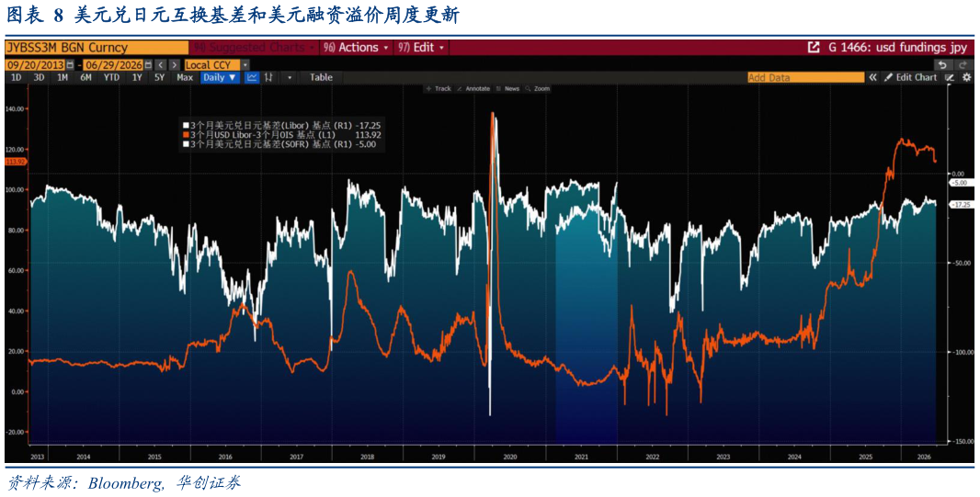Click the 3个月USD Libor-3个月OIS legend entry
This screenshot has height=497, width=980.
pyautogui.click(x=284, y=134)
